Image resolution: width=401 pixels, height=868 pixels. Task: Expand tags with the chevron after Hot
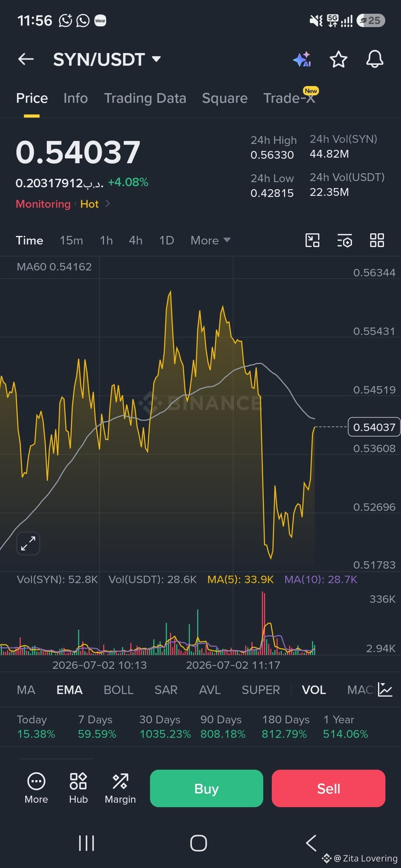coord(108,203)
